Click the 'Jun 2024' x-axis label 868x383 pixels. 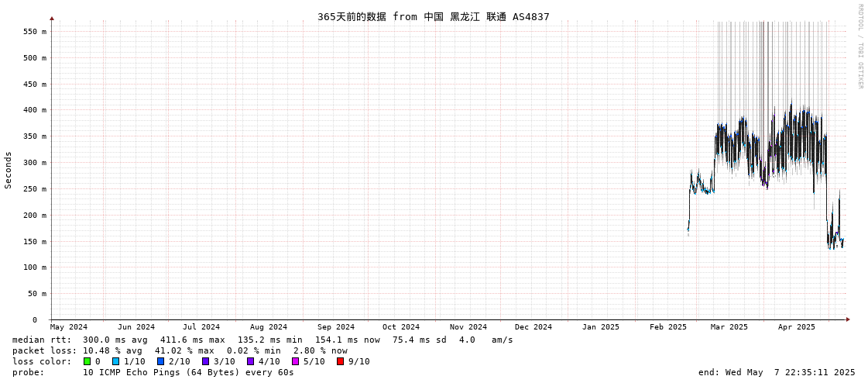(136, 327)
